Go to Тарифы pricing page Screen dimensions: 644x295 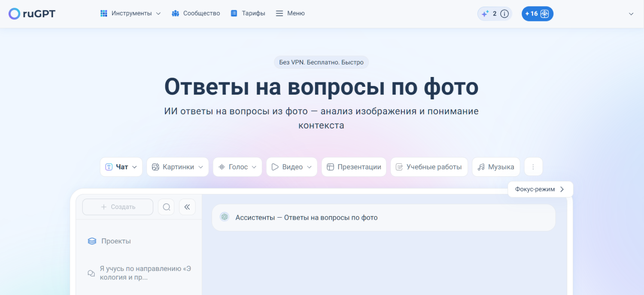[248, 13]
